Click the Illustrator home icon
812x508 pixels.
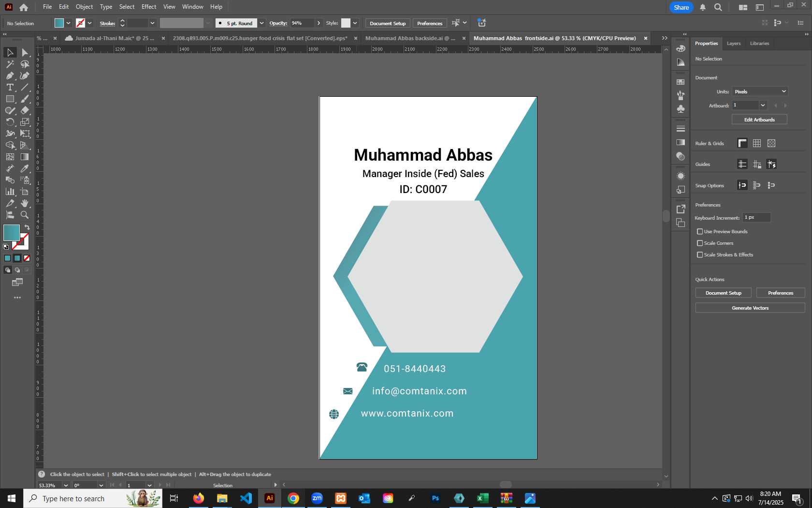[x=24, y=7]
